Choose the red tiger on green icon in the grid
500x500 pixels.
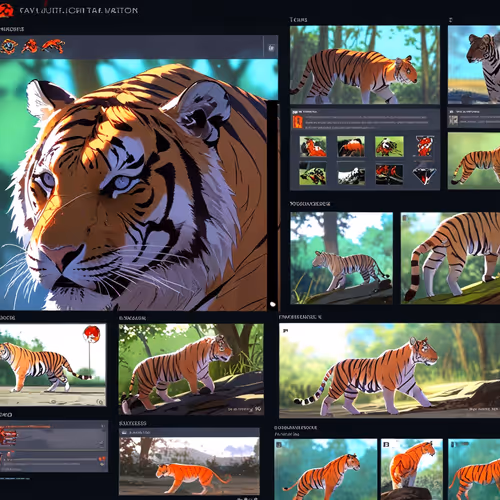tap(389, 146)
